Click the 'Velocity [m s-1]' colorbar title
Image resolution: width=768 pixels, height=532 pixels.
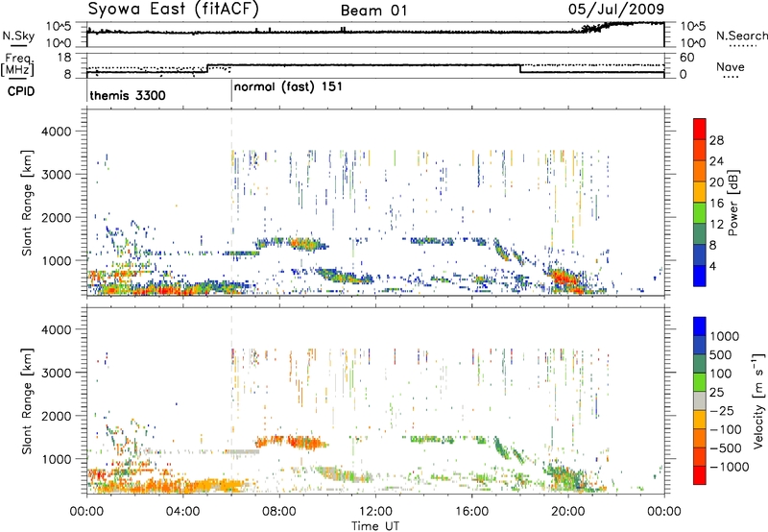click(758, 400)
